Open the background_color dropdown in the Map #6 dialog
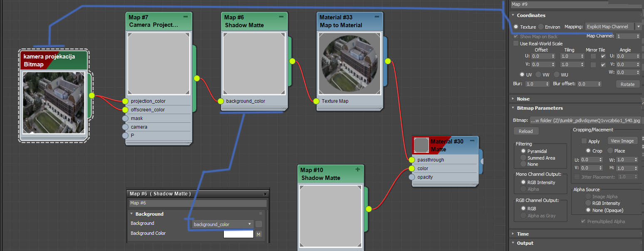 click(250, 224)
